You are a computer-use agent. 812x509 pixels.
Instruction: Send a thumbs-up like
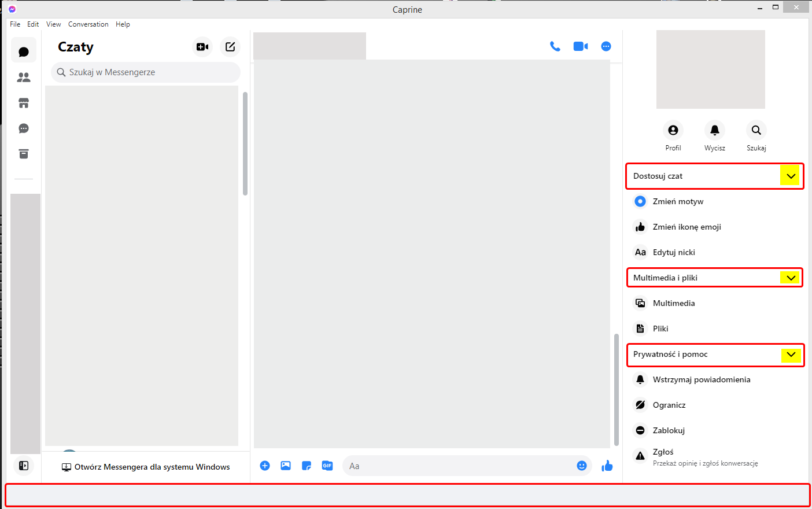[607, 466]
